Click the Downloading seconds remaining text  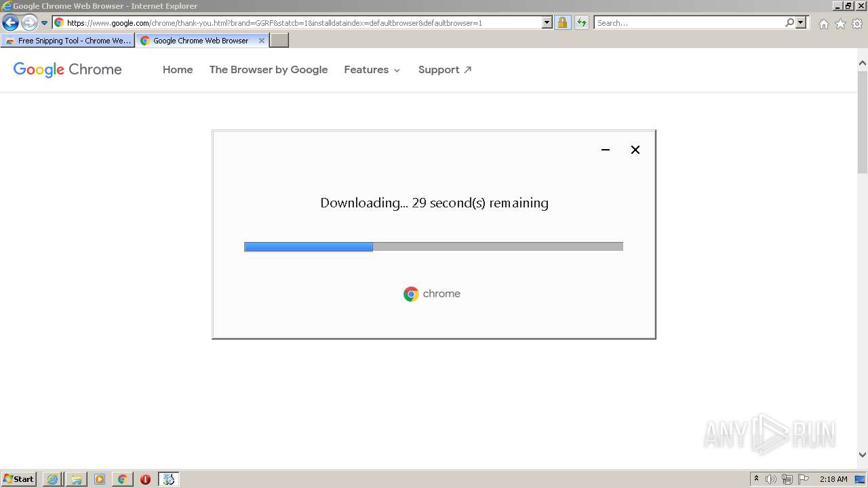pyautogui.click(x=434, y=203)
